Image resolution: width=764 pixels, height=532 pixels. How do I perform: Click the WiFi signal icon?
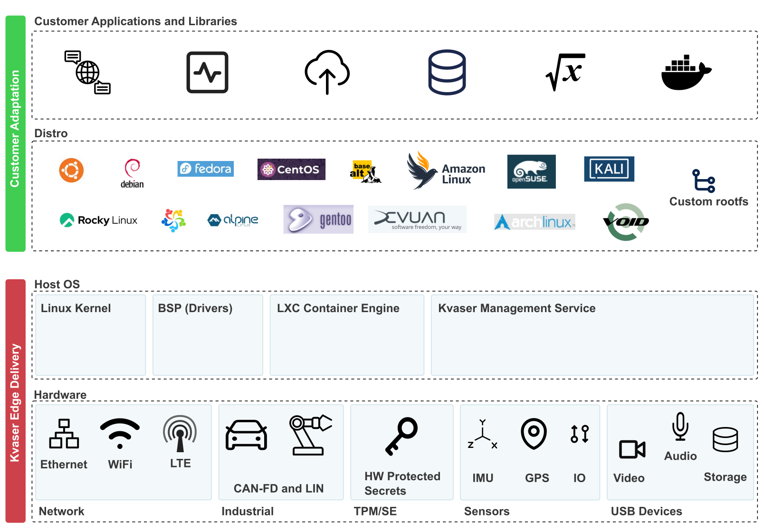tap(120, 433)
